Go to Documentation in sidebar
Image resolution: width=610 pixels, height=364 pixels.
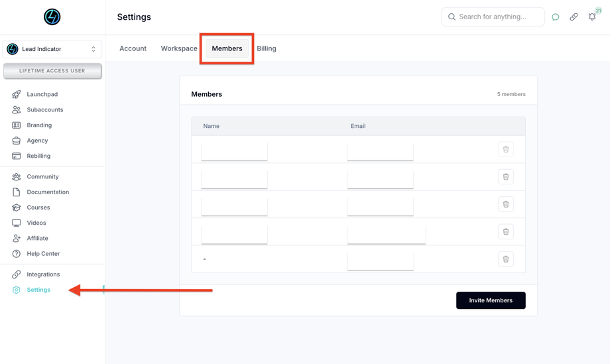(48, 192)
